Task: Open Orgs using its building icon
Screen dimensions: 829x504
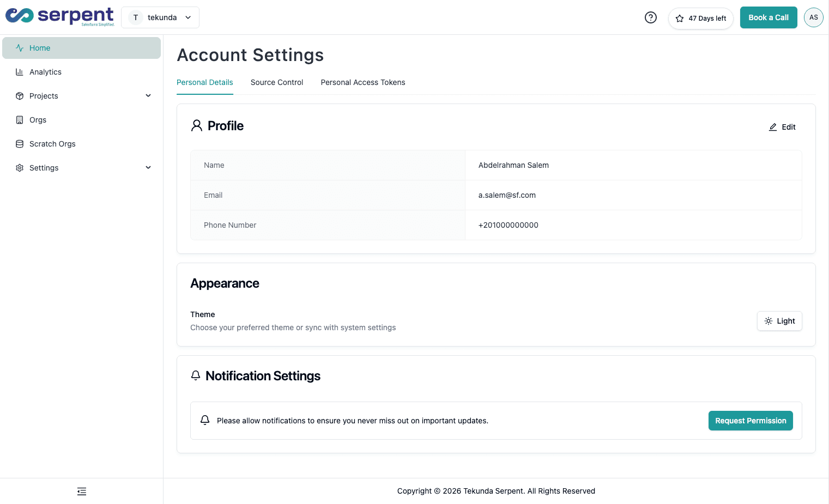Action: 20,119
